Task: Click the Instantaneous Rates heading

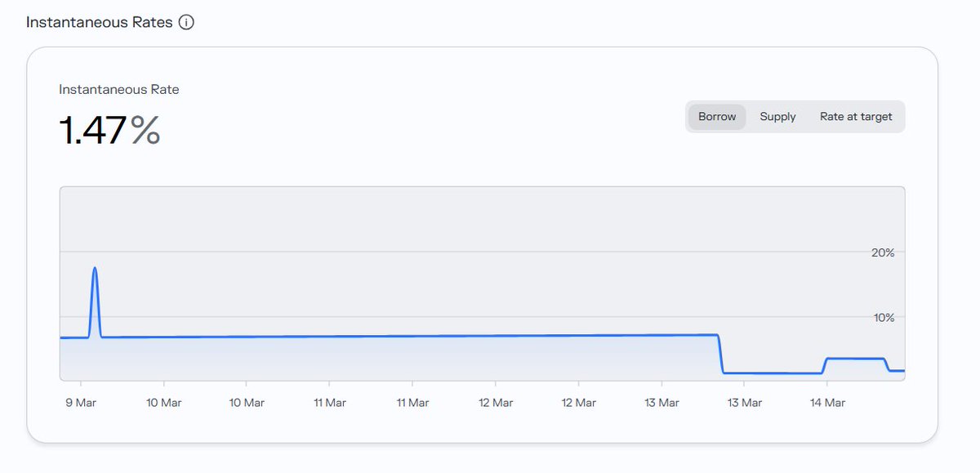Action: pyautogui.click(x=99, y=22)
